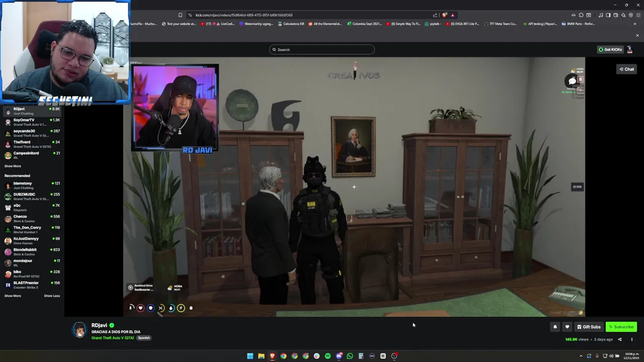The width and height of the screenshot is (644, 362).
Task: Click the green Subscribe button
Action: pos(621,327)
